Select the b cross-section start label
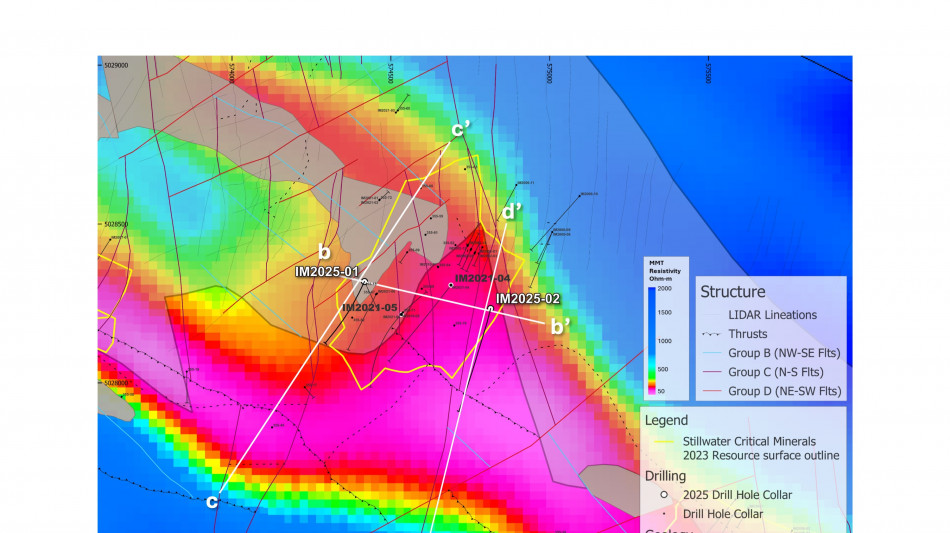The height and width of the screenshot is (533, 950). coord(324,250)
